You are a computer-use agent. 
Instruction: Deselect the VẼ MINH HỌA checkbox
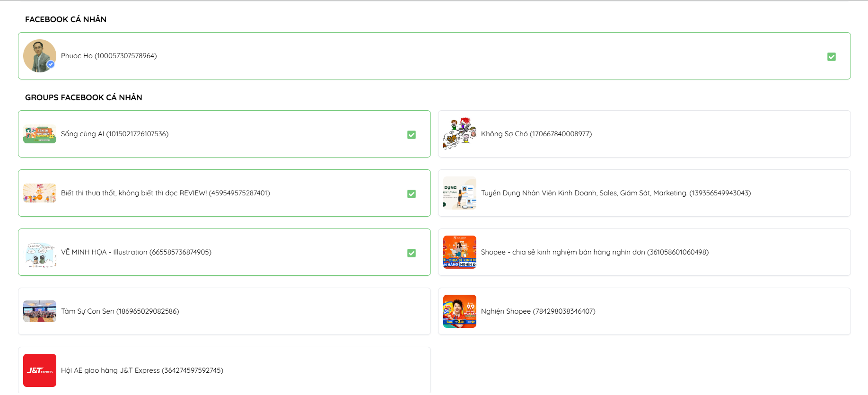tap(412, 253)
